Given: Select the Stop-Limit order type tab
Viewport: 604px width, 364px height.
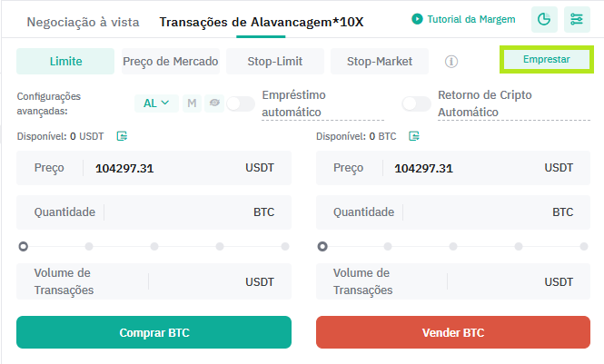Looking at the screenshot, I should (275, 61).
